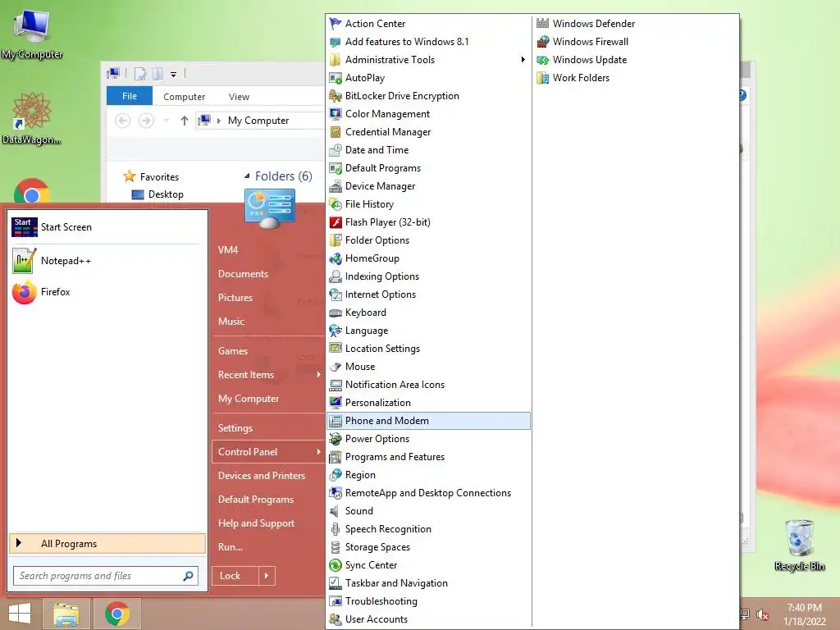The height and width of the screenshot is (630, 840).
Task: Expand Administrative Tools submenu arrow
Action: [x=523, y=59]
